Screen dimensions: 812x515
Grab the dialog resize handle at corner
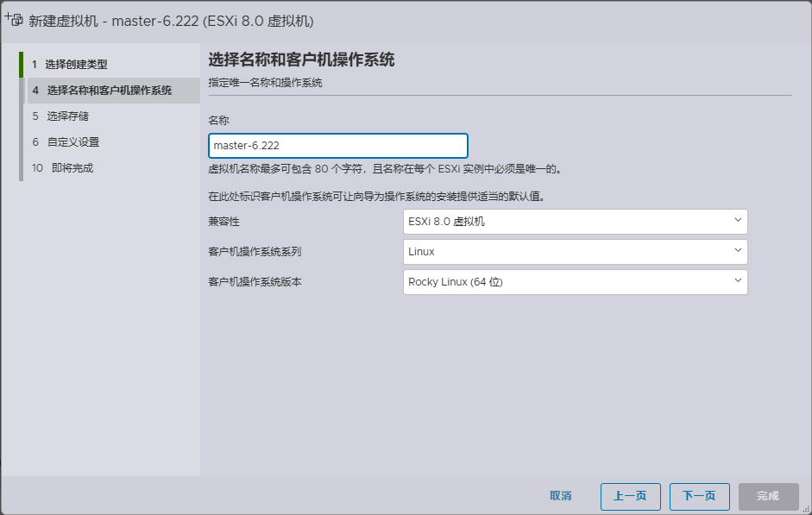point(806,509)
